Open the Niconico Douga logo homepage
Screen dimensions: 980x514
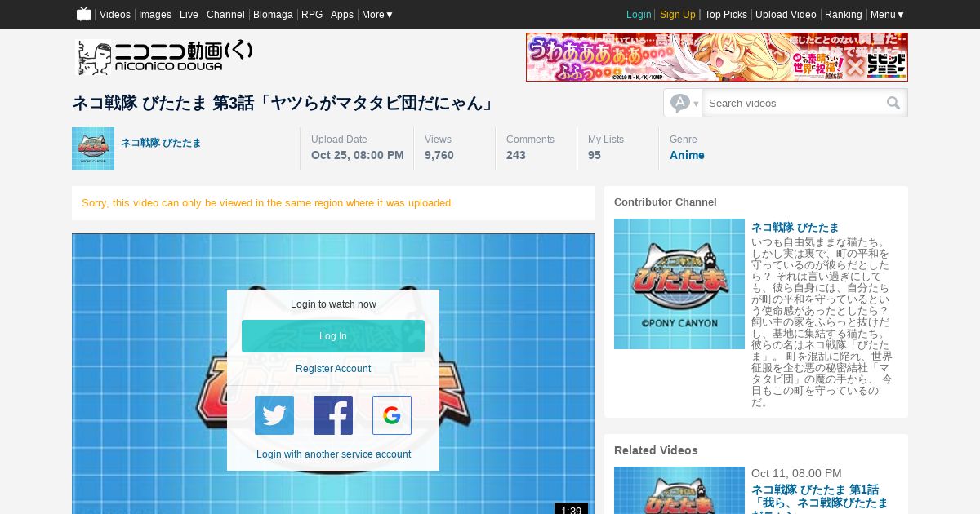165,57
